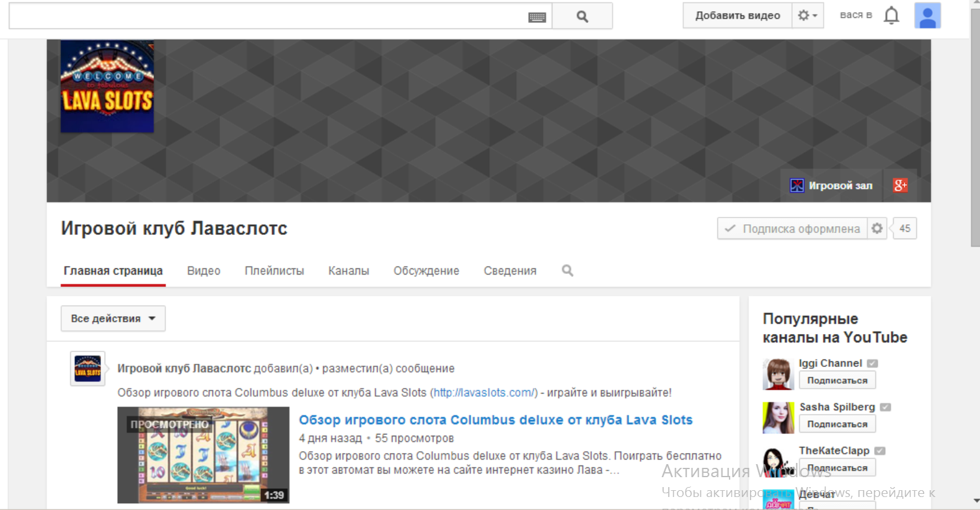Switch to the Сведения tab
This screenshot has height=510, width=980.
[x=510, y=271]
